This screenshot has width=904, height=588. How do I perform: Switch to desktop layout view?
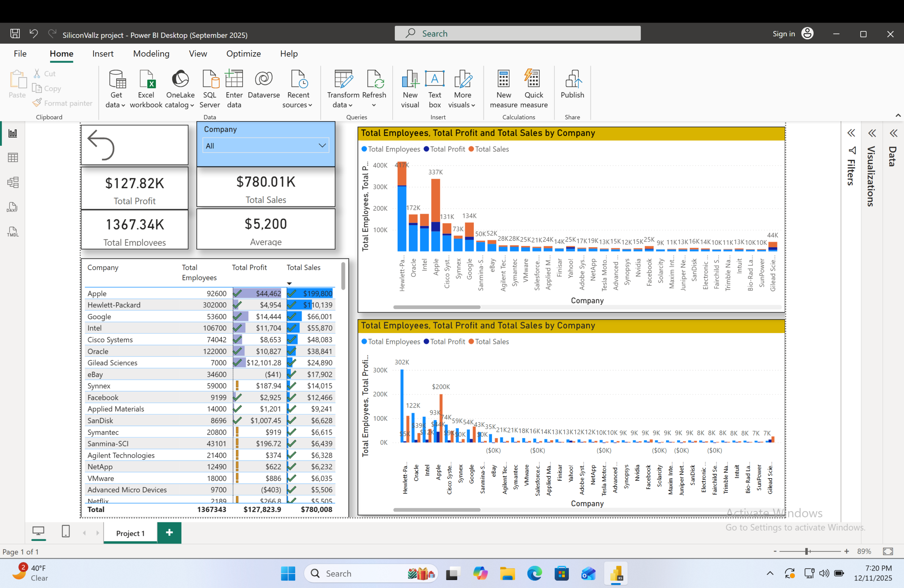pyautogui.click(x=38, y=531)
